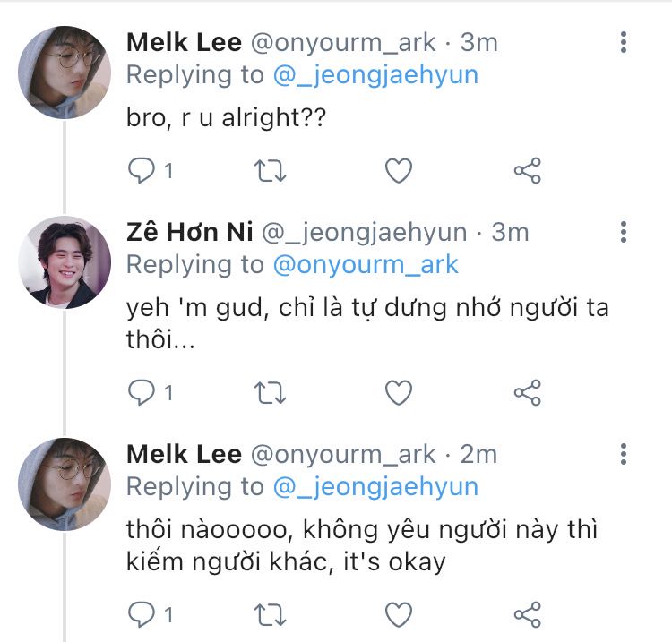This screenshot has height=642, width=672.
Task: Open the @_jeongjaehyun mention in the first tweet
Action: (x=375, y=74)
